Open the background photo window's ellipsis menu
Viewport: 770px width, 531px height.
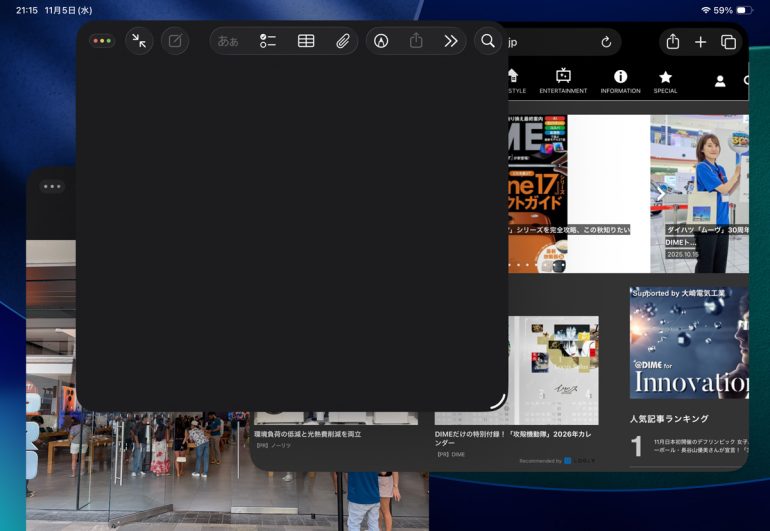(52, 186)
